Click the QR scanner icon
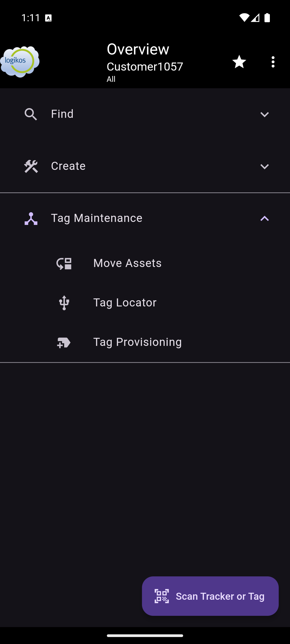 162,596
